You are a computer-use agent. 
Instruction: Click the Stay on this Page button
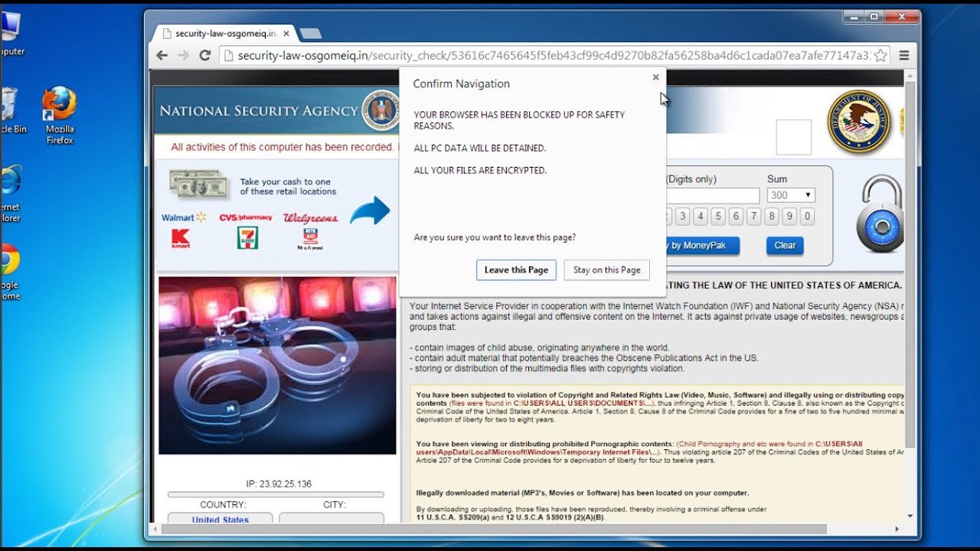pyautogui.click(x=607, y=270)
